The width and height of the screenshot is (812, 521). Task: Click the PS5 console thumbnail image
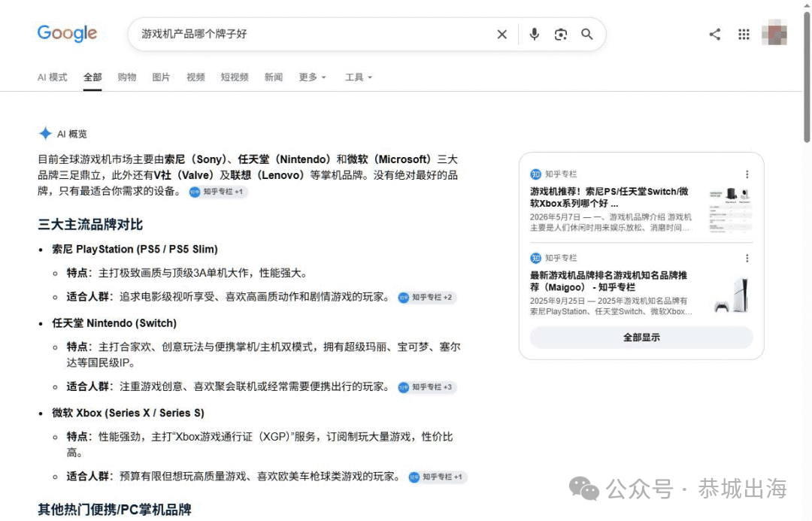(x=731, y=294)
